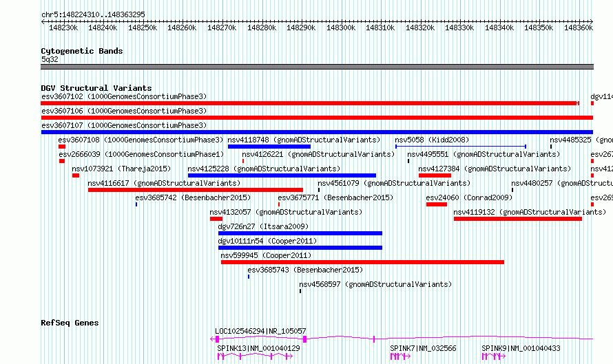Open the esv3607107 blue variant bar
This screenshot has width=613, height=364.
coord(317,132)
